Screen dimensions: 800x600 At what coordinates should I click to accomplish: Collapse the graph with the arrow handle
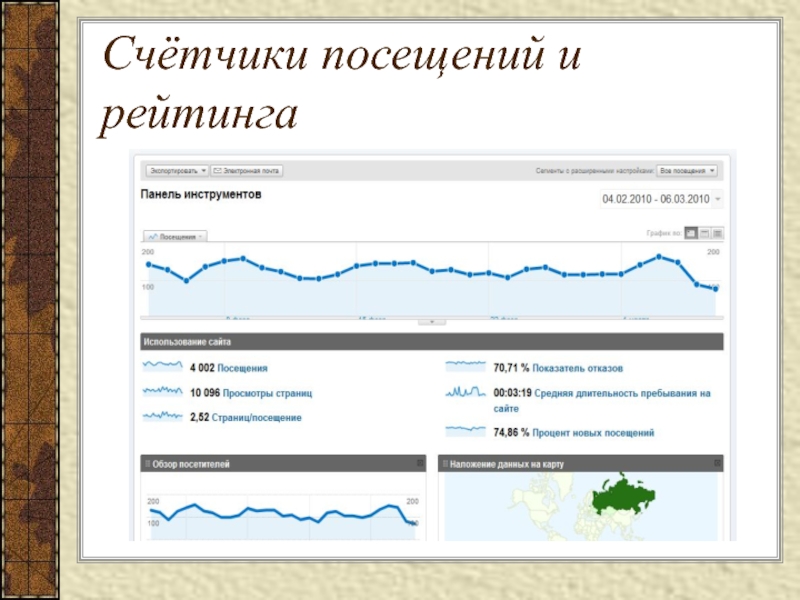click(x=432, y=322)
